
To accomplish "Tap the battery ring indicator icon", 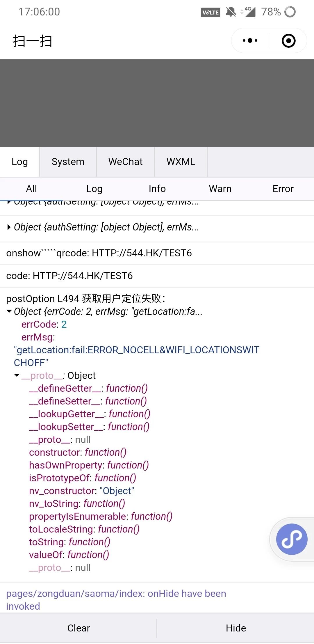I will (290, 12).
